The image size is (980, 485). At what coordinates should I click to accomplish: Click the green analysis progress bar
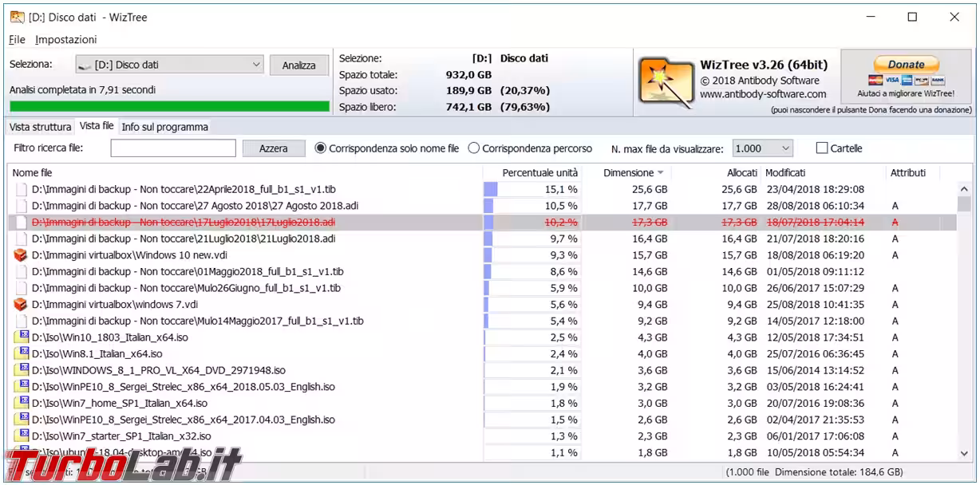pyautogui.click(x=169, y=106)
